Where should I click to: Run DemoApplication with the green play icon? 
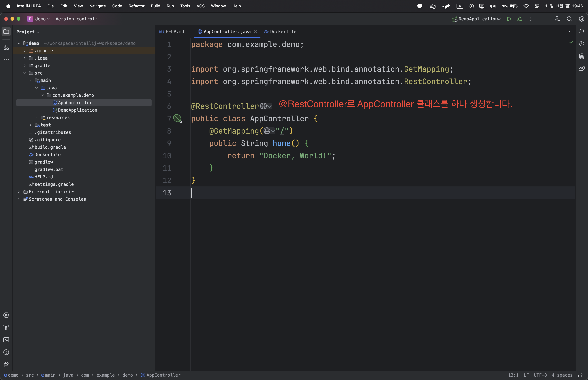point(509,19)
